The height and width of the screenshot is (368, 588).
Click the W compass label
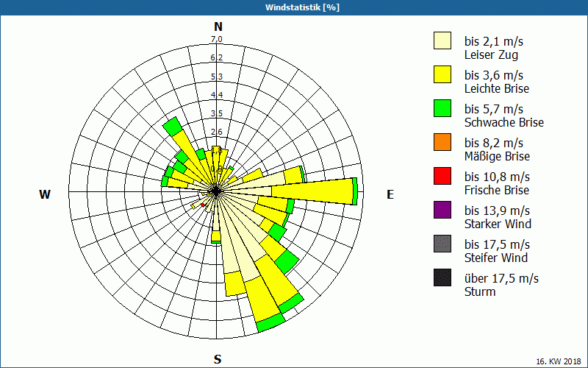pos(45,194)
